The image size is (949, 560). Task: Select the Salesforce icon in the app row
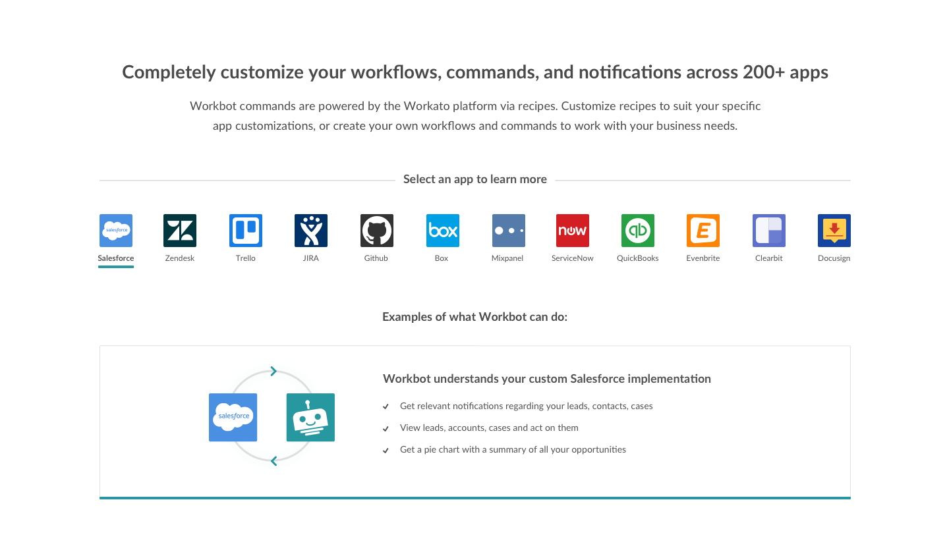coord(116,231)
